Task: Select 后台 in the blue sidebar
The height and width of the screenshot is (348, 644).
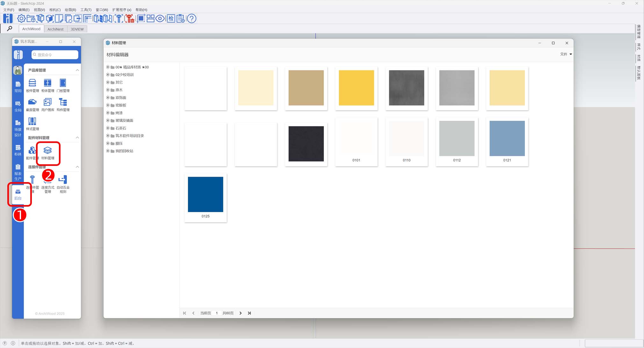Action: pyautogui.click(x=18, y=194)
